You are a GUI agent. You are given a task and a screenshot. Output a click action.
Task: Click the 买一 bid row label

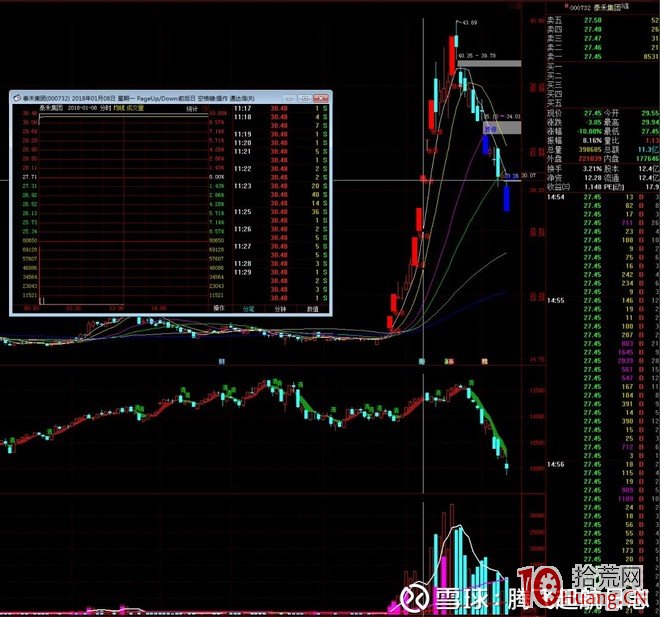point(554,67)
